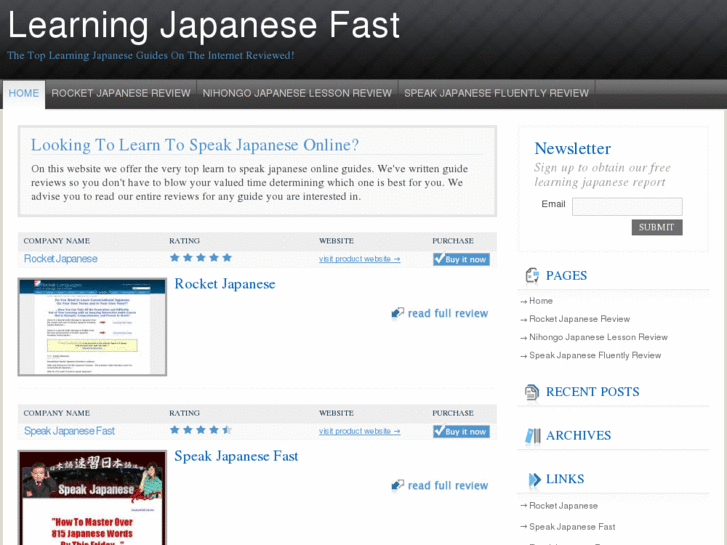This screenshot has height=545, width=727.
Task: Click the PAGES heading text
Action: click(x=567, y=276)
